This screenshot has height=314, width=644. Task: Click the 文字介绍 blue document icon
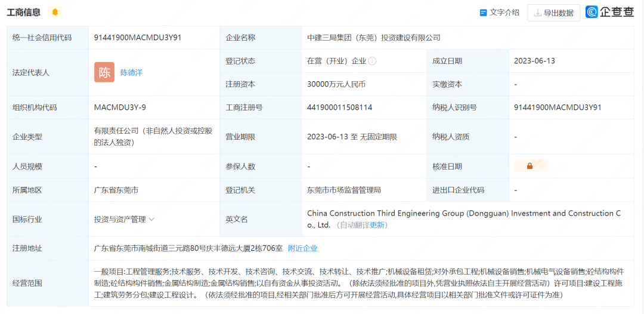tap(484, 13)
